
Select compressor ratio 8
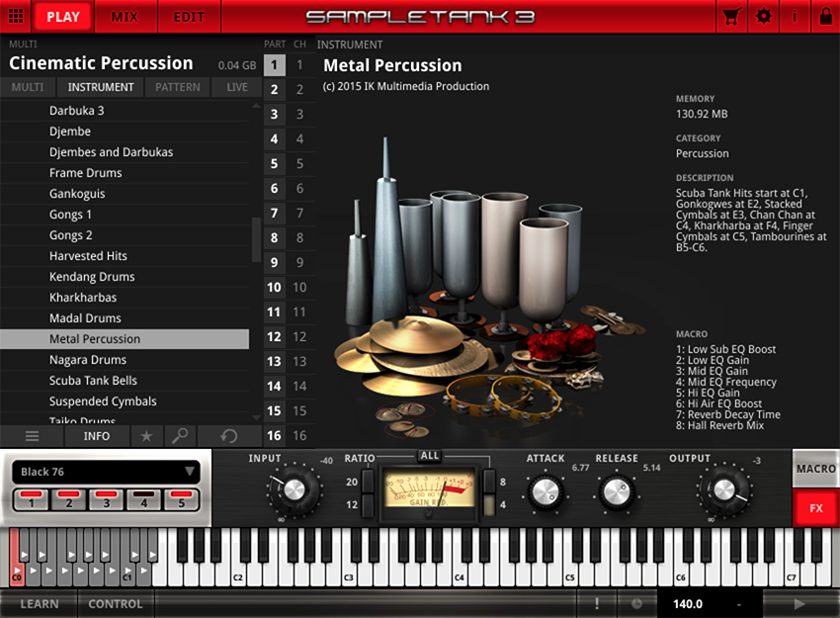pos(489,482)
